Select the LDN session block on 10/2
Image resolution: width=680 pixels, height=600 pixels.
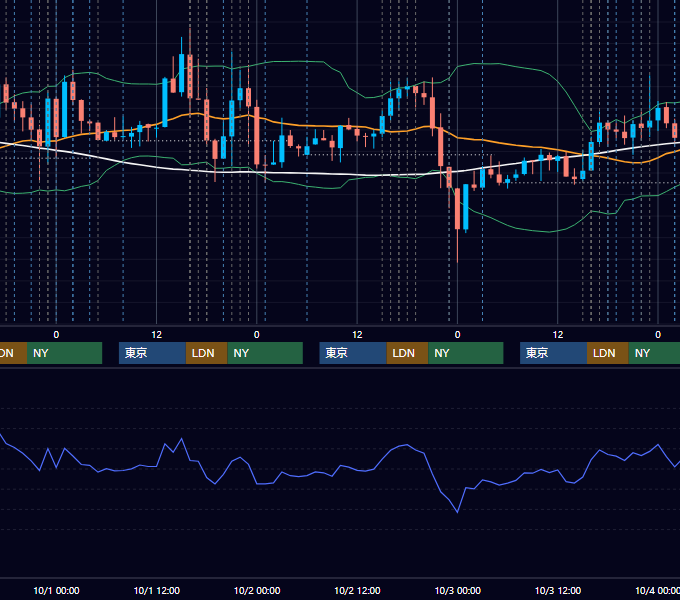[407, 353]
